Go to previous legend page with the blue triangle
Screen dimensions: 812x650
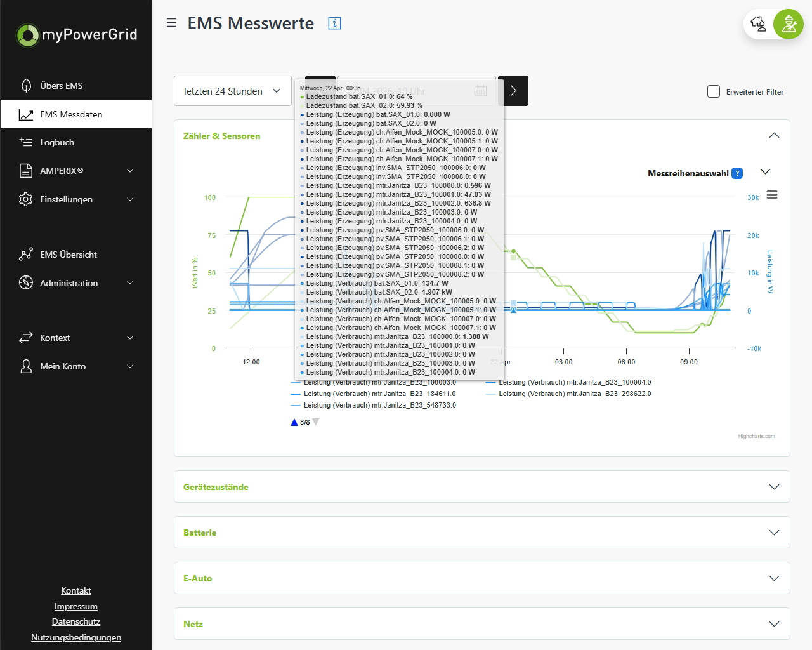pyautogui.click(x=294, y=422)
